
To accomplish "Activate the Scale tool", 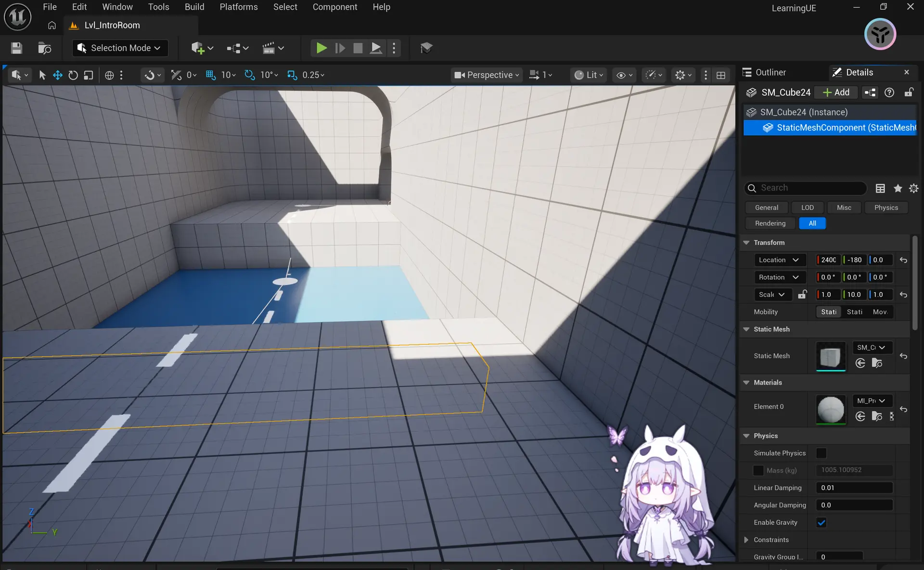I will pyautogui.click(x=89, y=75).
